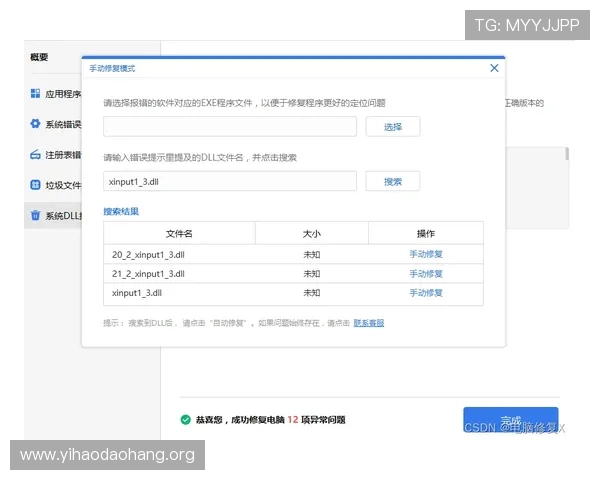
Task: Open the 垃圾文件 sidebar item
Action: point(55,185)
